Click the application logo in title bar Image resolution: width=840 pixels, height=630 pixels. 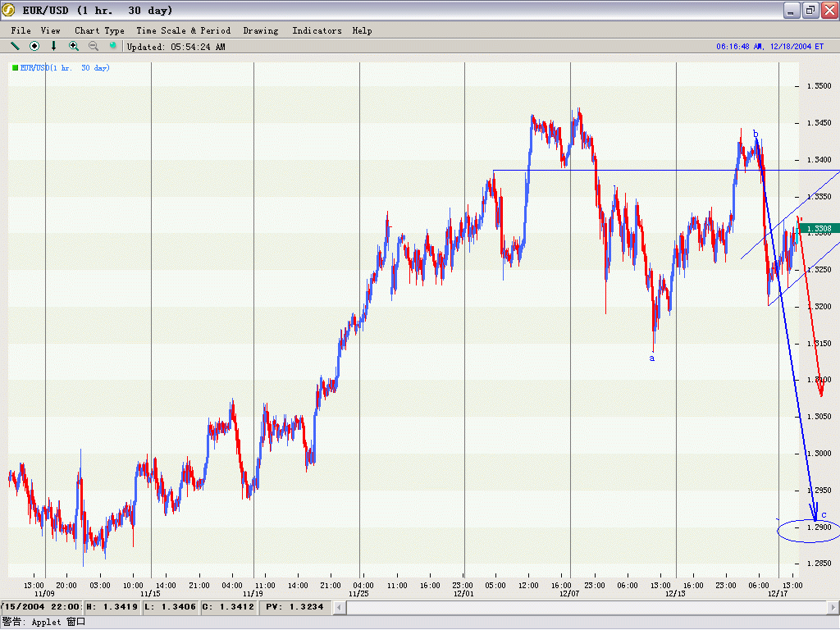[x=8, y=10]
